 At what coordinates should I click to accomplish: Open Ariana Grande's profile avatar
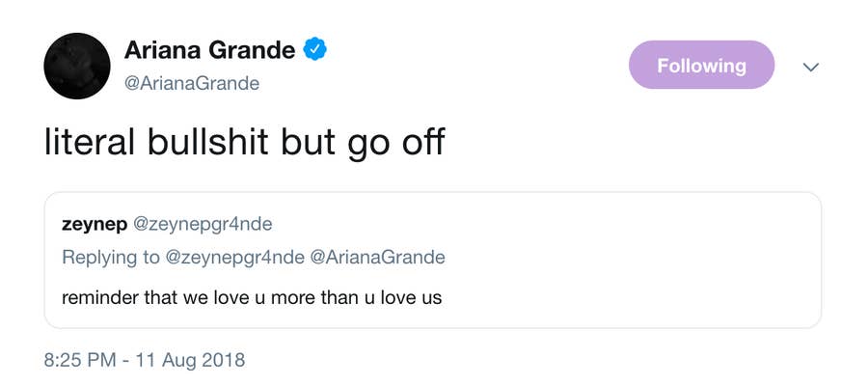77,66
